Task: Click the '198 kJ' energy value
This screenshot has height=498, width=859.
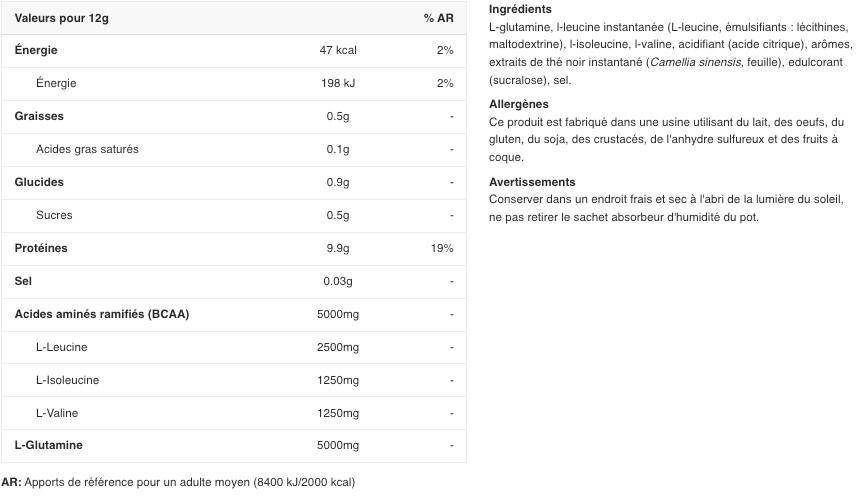Action: [338, 83]
